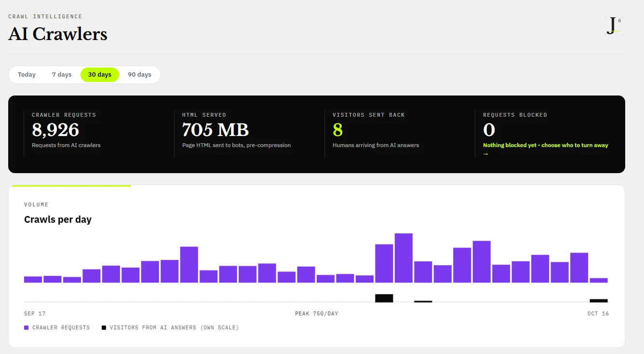This screenshot has width=644, height=354.
Task: Click 'Page HTML sent to bots, pre-compression' text
Action: [x=236, y=145]
